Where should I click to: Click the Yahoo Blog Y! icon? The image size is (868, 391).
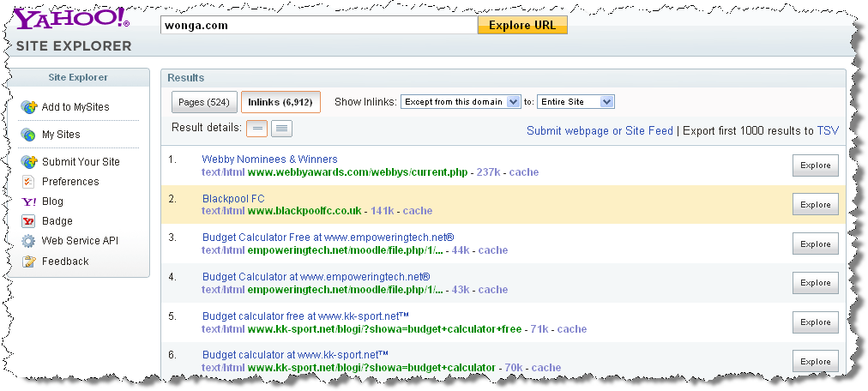pos(28,202)
